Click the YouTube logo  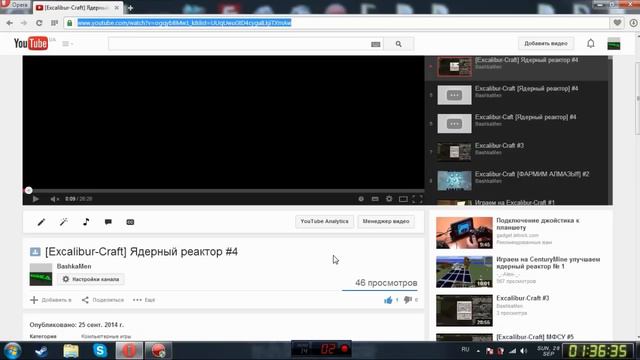(31, 43)
